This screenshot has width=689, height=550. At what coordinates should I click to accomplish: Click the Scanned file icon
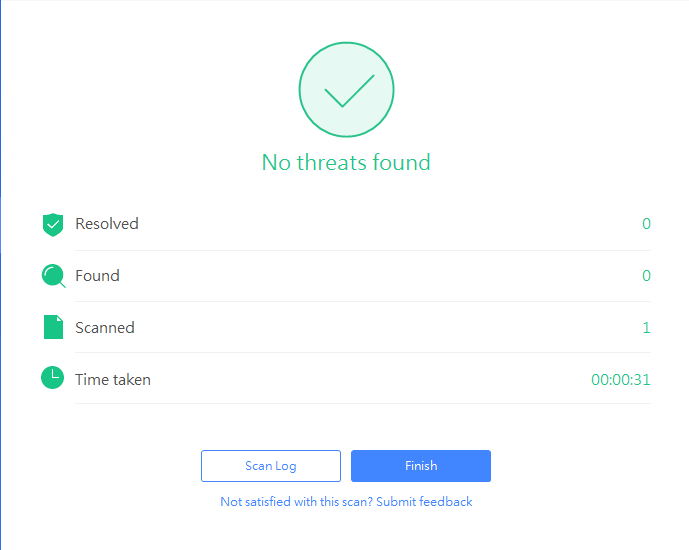pos(53,327)
